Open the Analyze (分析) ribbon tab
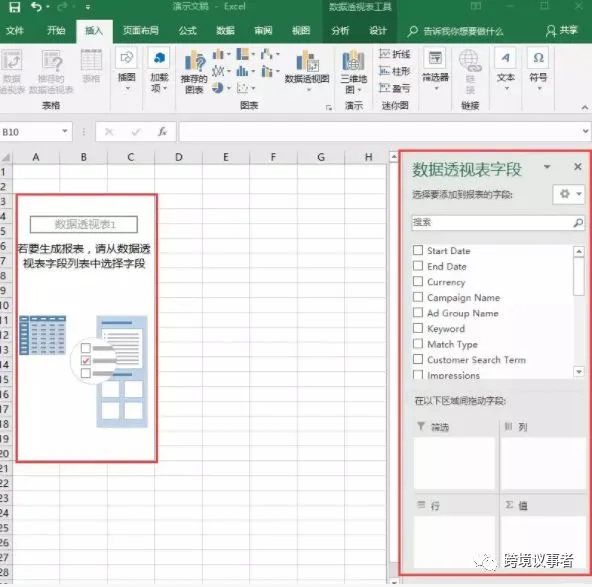The height and width of the screenshot is (587, 592). (x=340, y=31)
